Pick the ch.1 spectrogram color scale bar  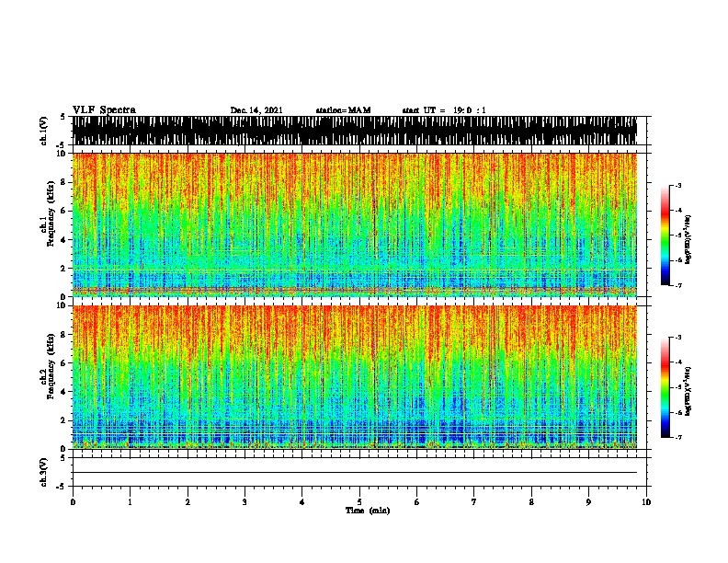(x=665, y=236)
